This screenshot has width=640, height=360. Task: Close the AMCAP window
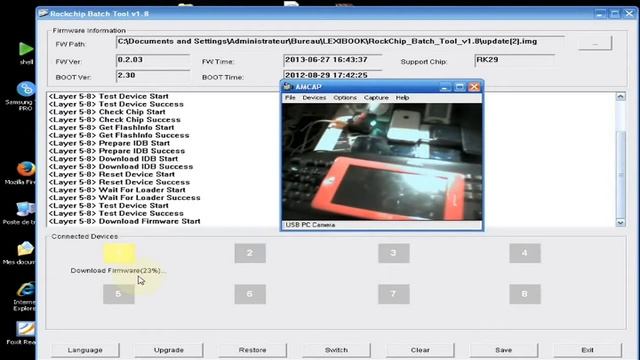[474, 87]
